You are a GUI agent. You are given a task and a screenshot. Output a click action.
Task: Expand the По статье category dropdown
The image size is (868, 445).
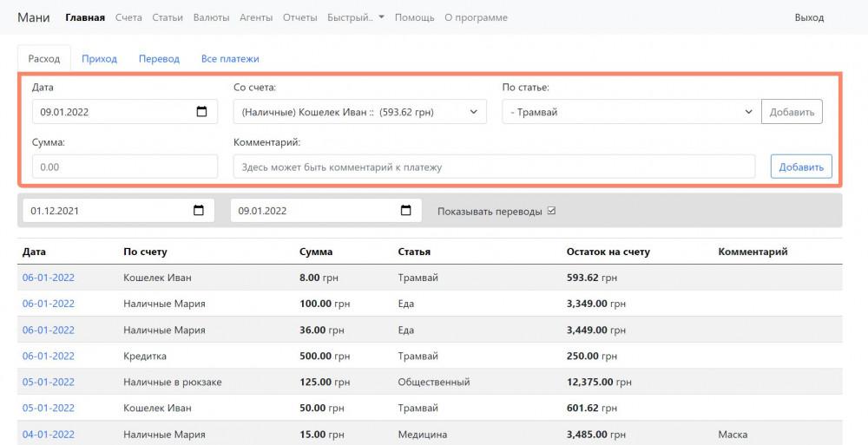coord(631,112)
